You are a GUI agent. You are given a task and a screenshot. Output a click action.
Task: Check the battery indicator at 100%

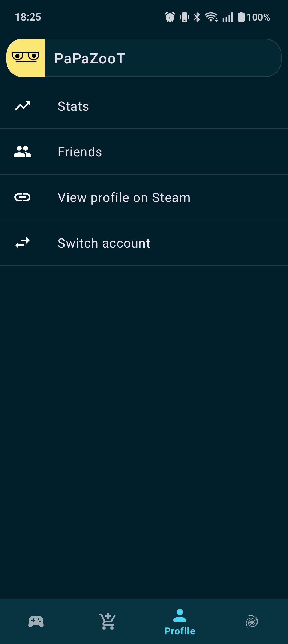coord(241,17)
